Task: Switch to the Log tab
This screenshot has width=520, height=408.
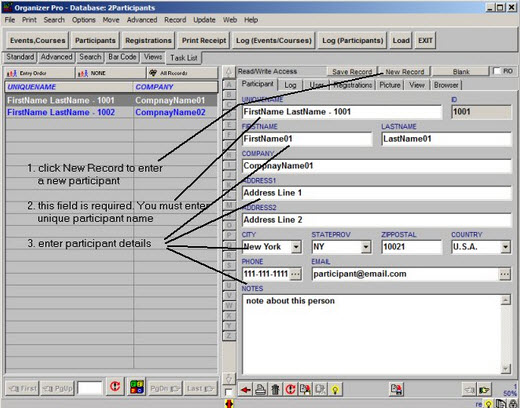Action: tap(290, 85)
